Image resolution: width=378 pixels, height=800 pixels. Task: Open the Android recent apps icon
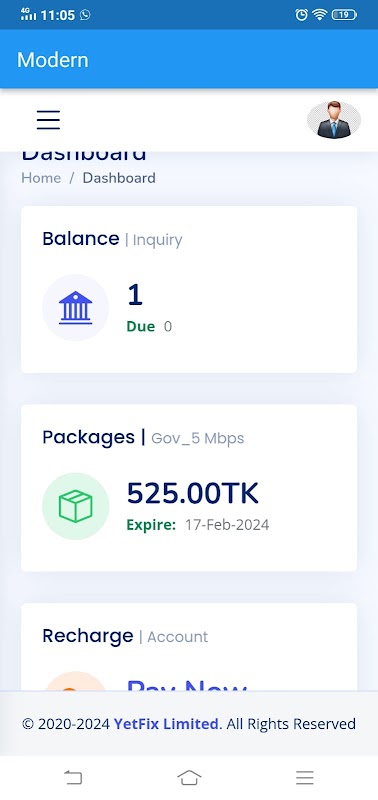[x=305, y=778]
